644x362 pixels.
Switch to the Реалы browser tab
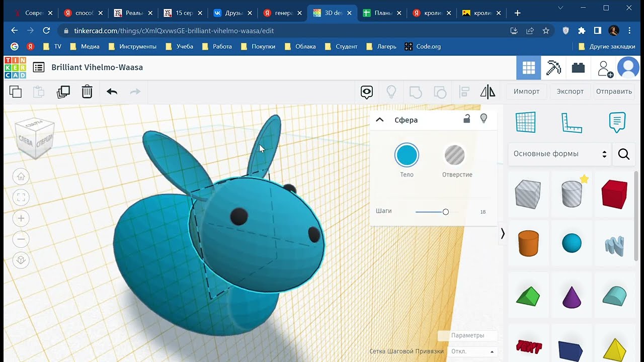(133, 13)
